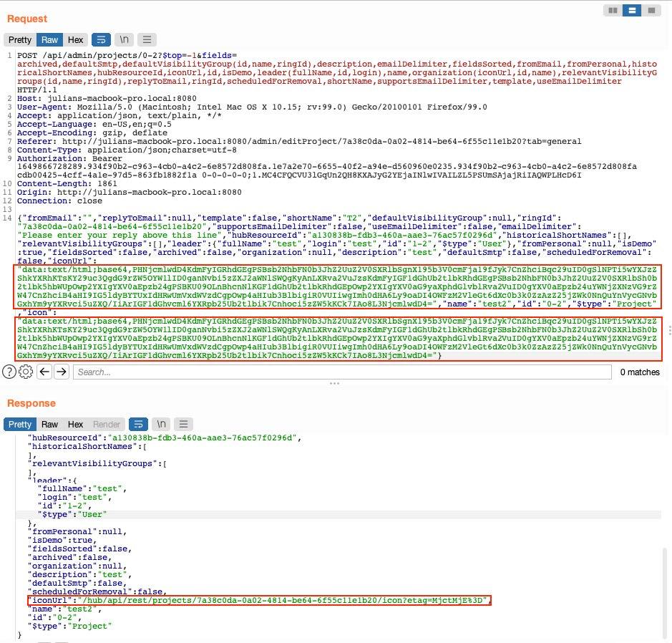The image size is (672, 643).
Task: Switch to side-by-side layout view
Action: (x=613, y=10)
